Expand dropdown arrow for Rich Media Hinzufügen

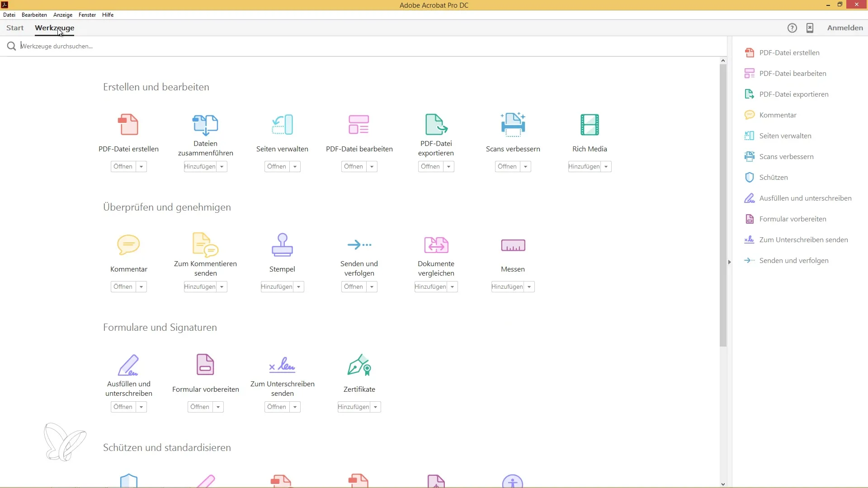pyautogui.click(x=606, y=167)
